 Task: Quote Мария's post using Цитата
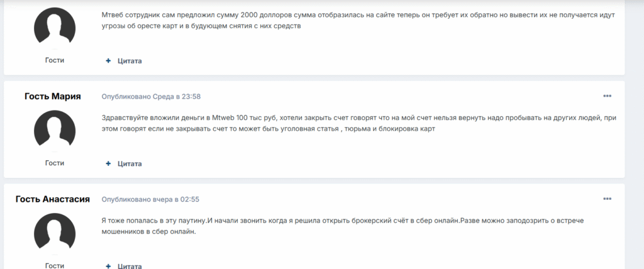130,164
